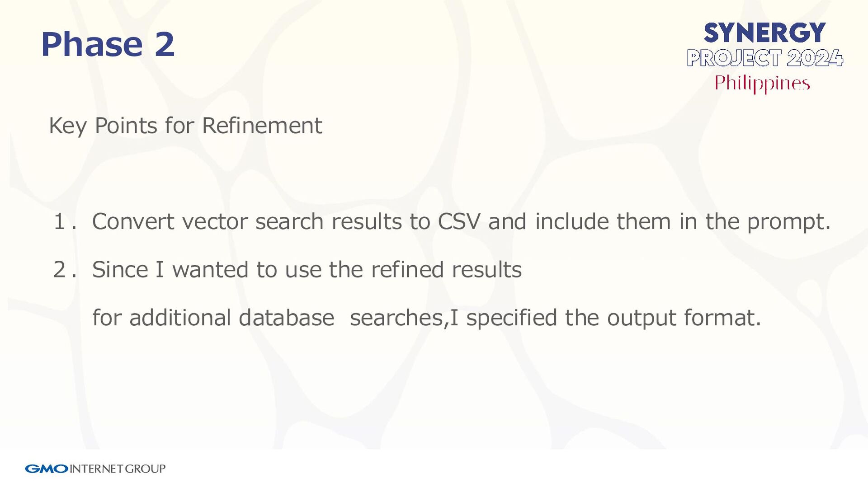Click the GMO Internet Group logo
868x488 pixels.
(x=95, y=469)
